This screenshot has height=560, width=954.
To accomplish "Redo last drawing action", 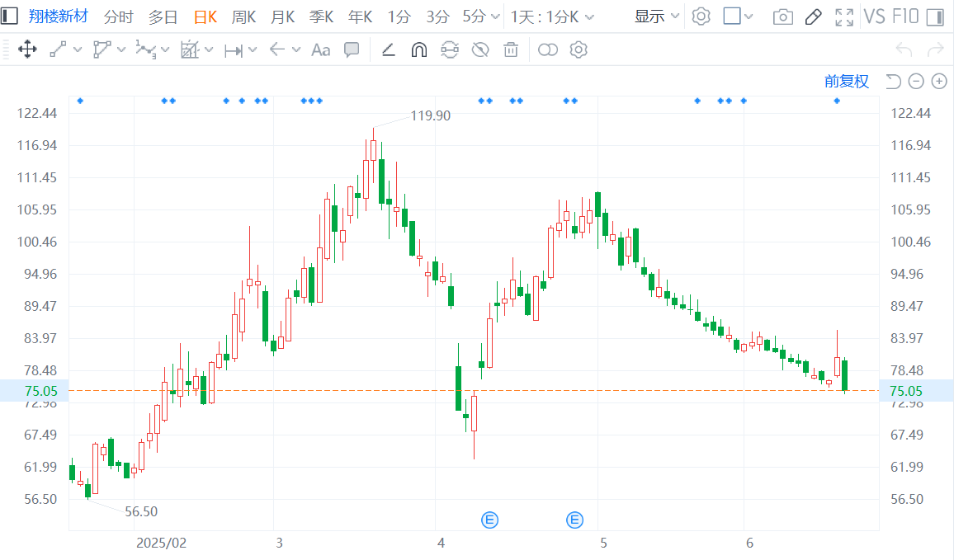I will [x=935, y=49].
